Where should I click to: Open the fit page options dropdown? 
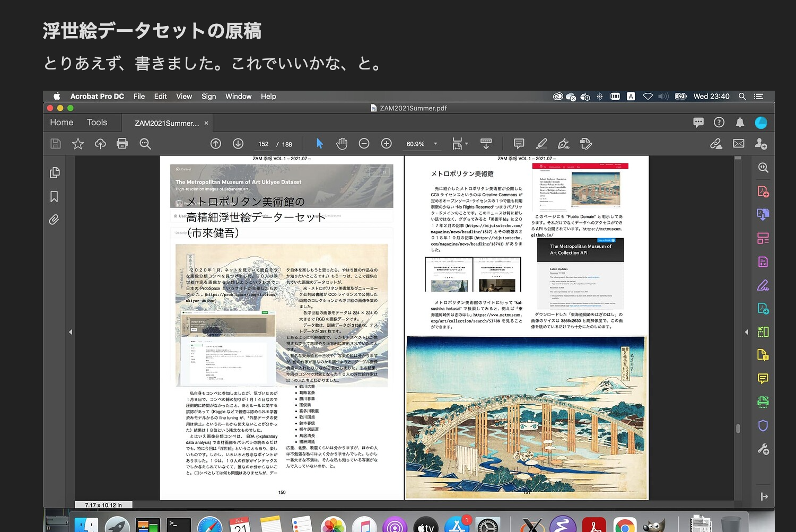460,144
